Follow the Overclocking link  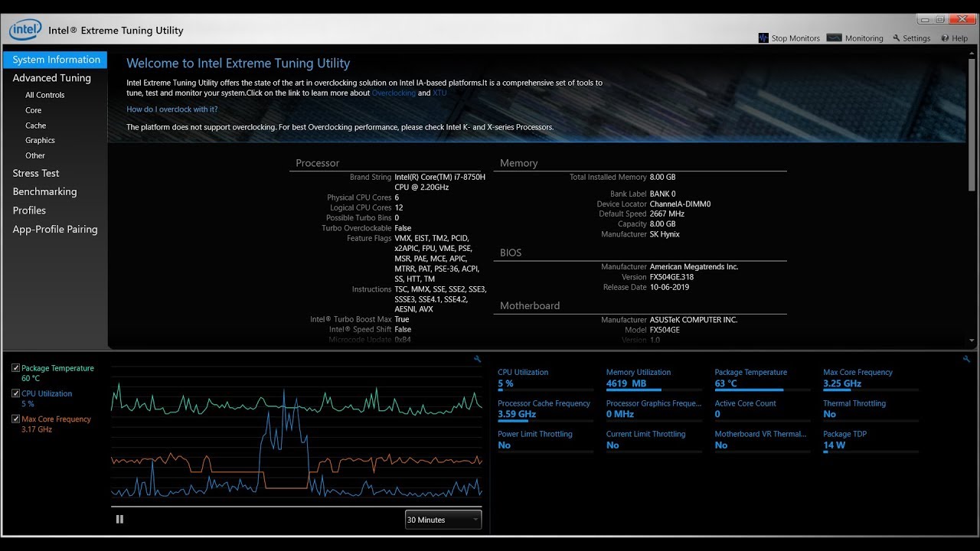[x=394, y=93]
